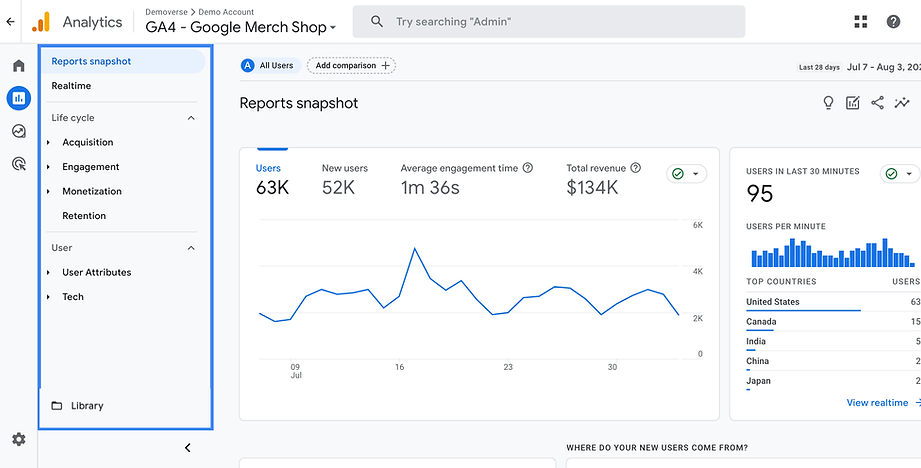Select Reports snapshot in navigation
The image size is (921, 468).
click(x=123, y=61)
